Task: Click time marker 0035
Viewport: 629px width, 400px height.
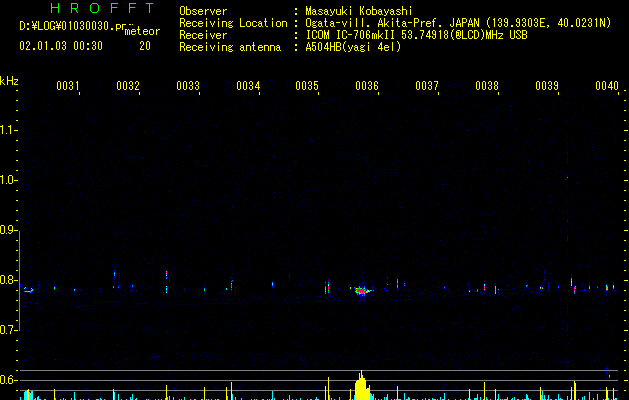Action: tap(307, 86)
